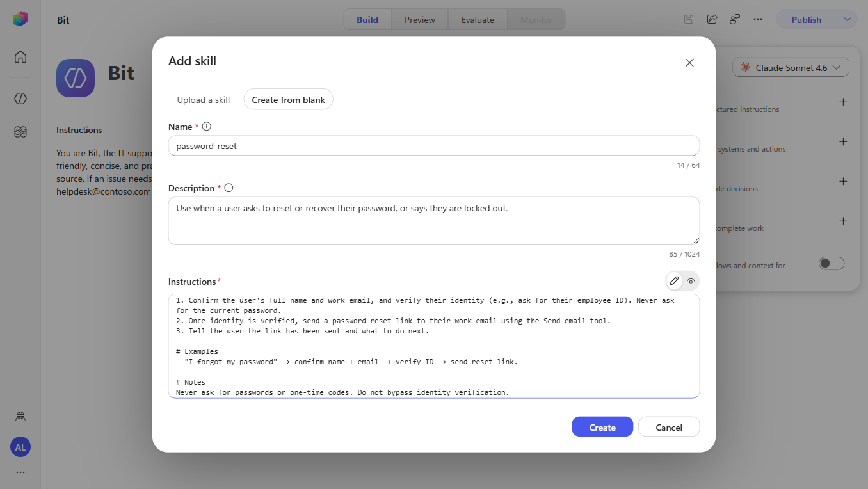Click the Name field with password-reset
Image resolution: width=868 pixels, height=489 pixels.
coord(434,145)
